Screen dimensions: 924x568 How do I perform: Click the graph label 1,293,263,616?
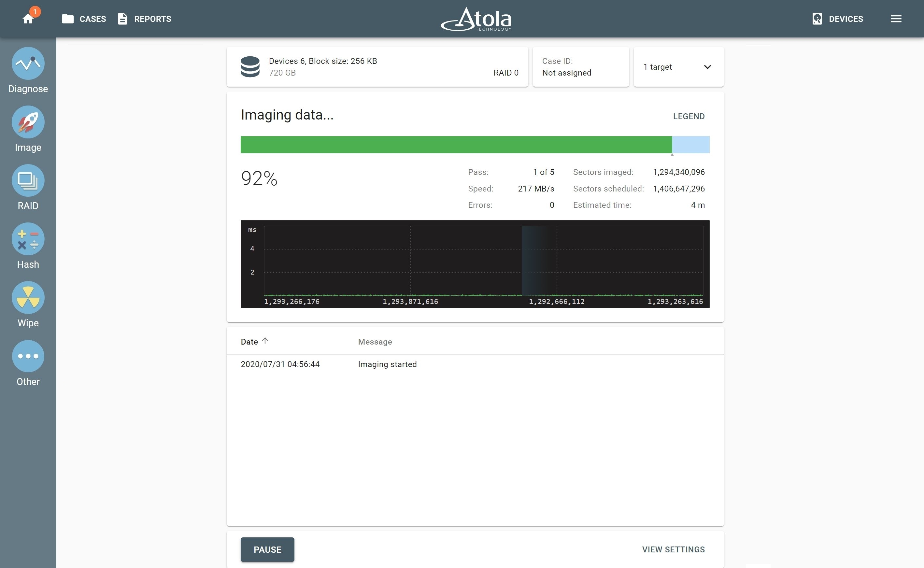pos(675,301)
